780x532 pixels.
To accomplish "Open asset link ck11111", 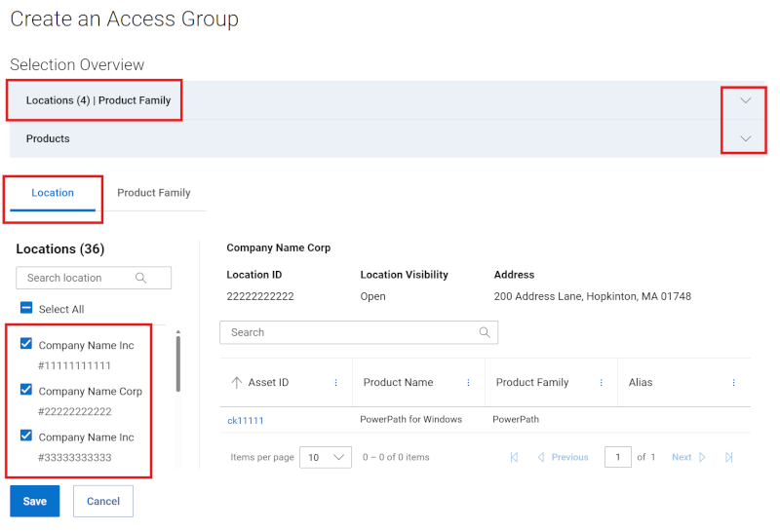I will pyautogui.click(x=246, y=420).
